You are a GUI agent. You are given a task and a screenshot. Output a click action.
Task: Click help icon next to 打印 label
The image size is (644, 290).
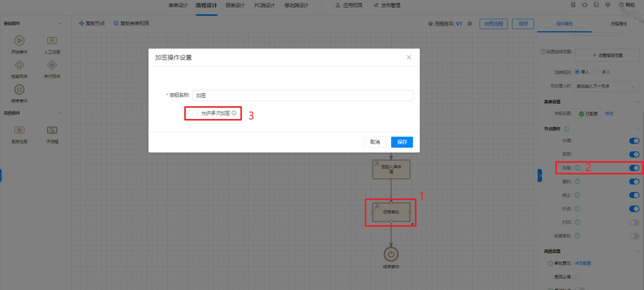[577, 222]
